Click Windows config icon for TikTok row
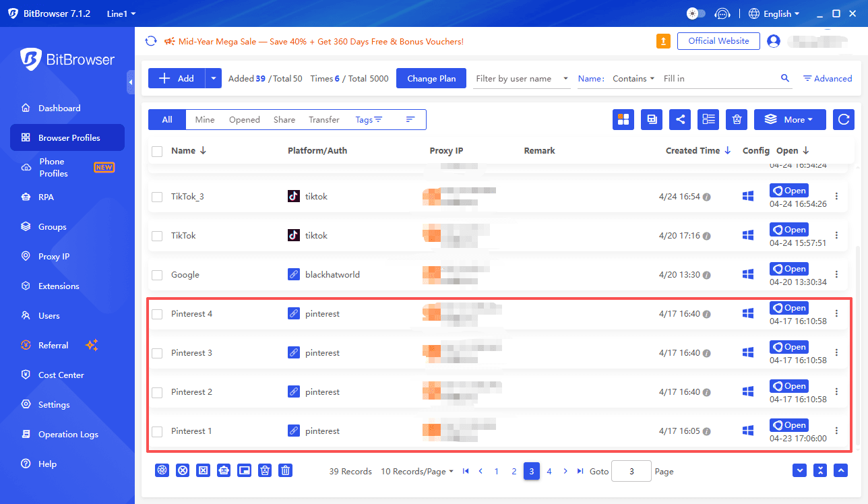The image size is (868, 504). (748, 235)
